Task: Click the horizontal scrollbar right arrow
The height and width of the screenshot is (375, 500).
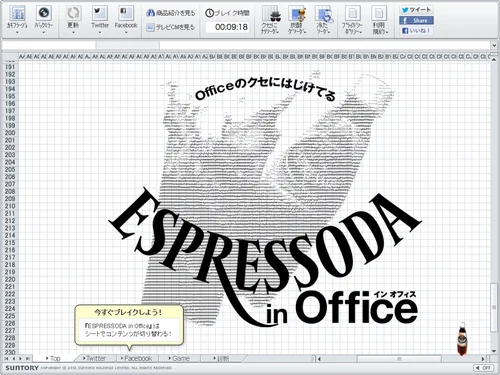Action: (x=483, y=359)
